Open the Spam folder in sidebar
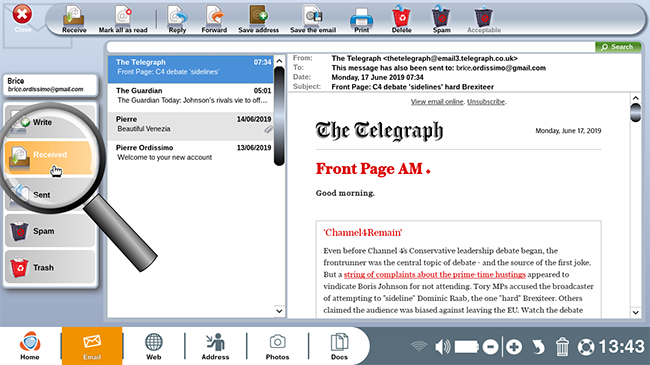 pyautogui.click(x=50, y=231)
